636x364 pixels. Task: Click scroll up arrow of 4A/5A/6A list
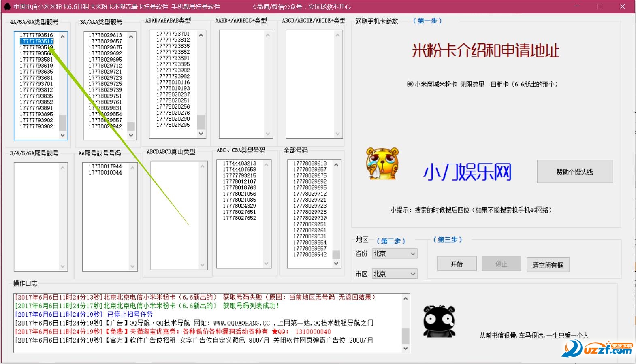[62, 37]
